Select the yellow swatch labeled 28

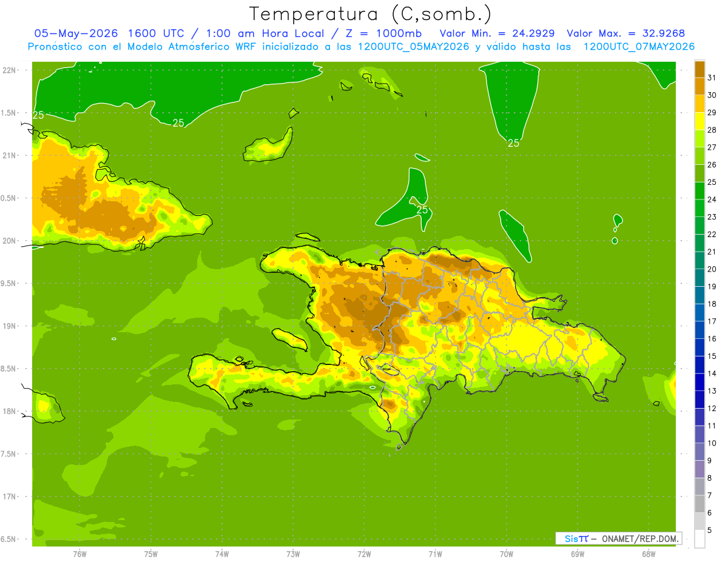pos(699,121)
